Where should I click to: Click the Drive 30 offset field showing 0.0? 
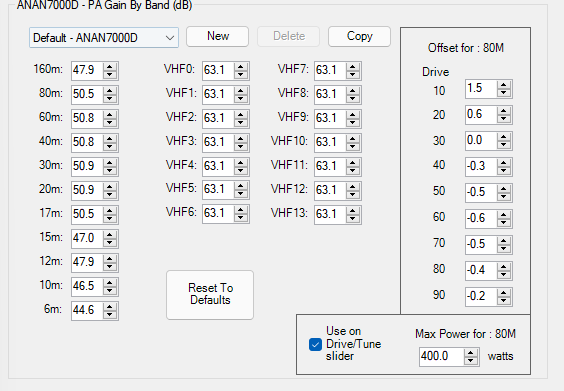(x=481, y=140)
